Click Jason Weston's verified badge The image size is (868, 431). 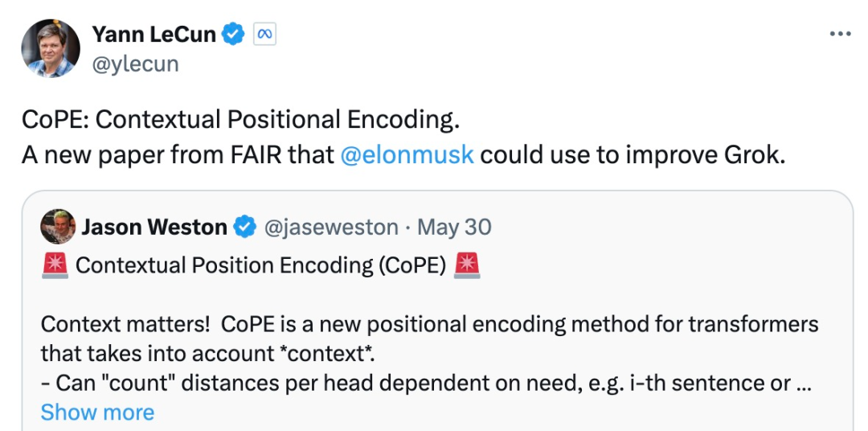pos(244,227)
